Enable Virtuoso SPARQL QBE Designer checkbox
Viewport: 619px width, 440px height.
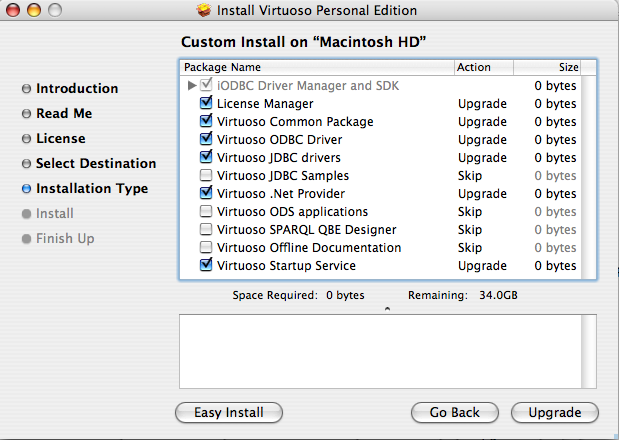[x=206, y=229]
